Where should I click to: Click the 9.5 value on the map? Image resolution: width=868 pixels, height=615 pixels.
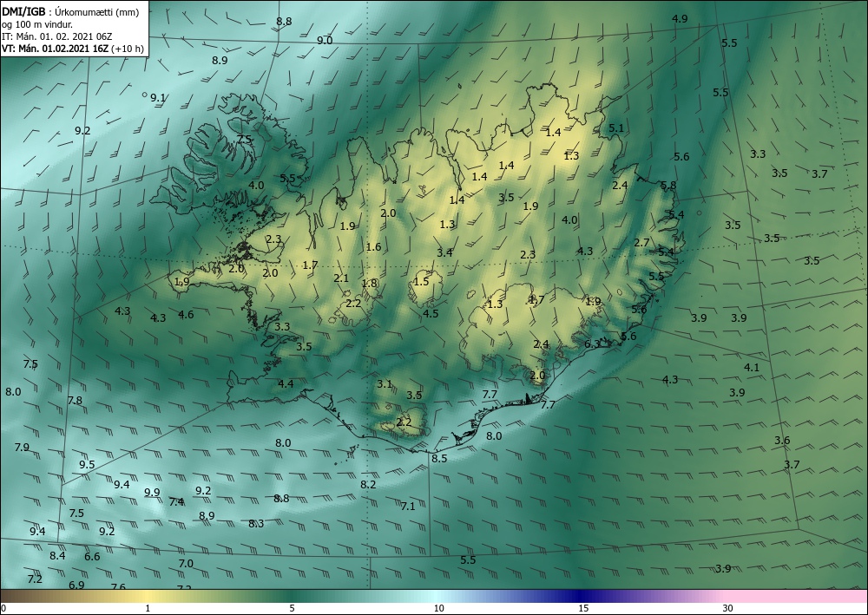coord(87,465)
